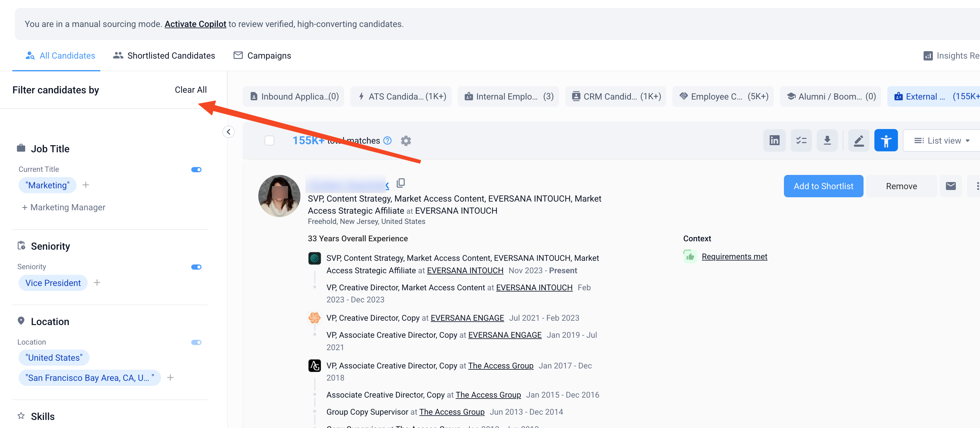Copy the candidate name with copy icon
This screenshot has width=980, height=428.
tap(400, 183)
